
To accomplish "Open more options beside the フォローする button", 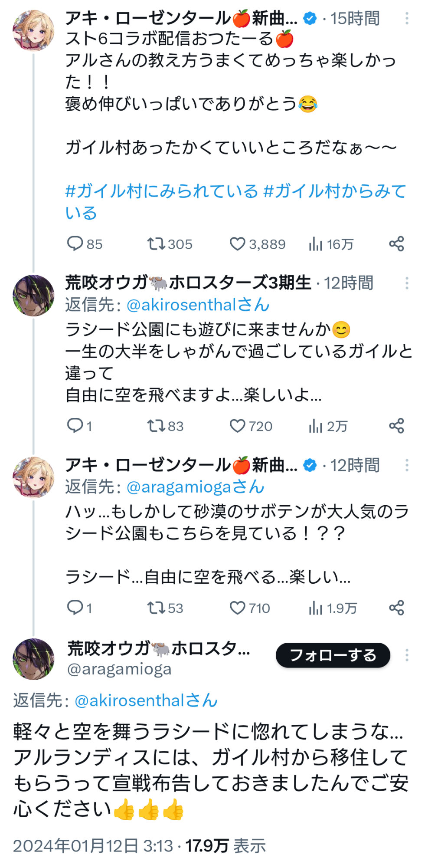I will coord(407,655).
